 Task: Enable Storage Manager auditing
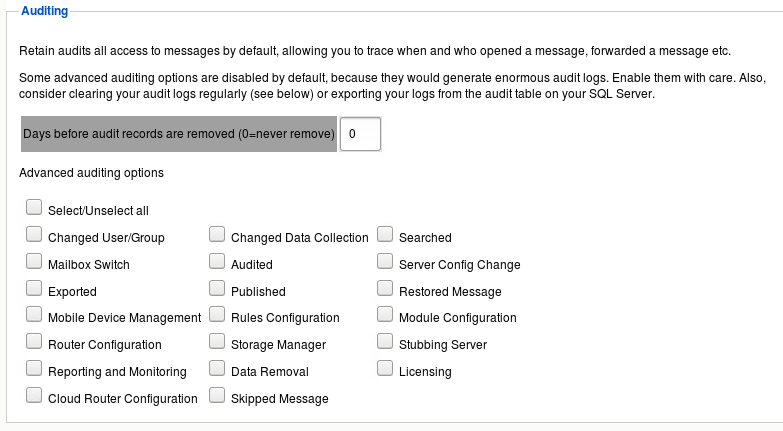217,342
